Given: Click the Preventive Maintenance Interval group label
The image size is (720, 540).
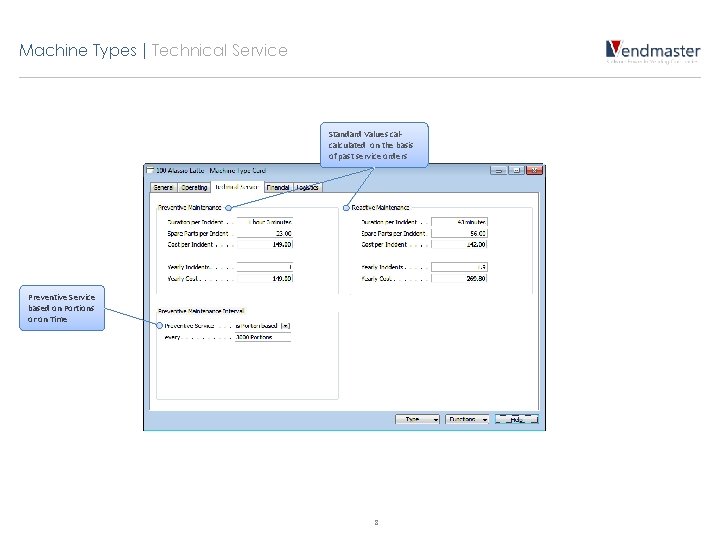Looking at the screenshot, I should coord(202,311).
